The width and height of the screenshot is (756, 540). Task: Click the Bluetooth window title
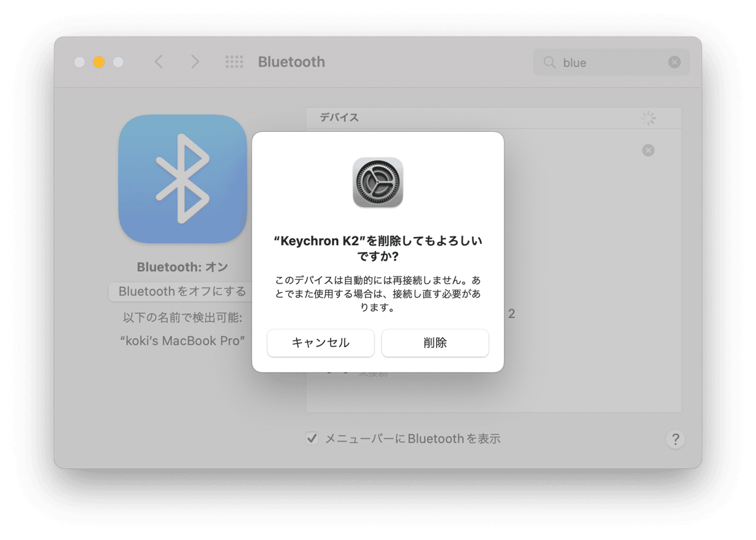(292, 62)
